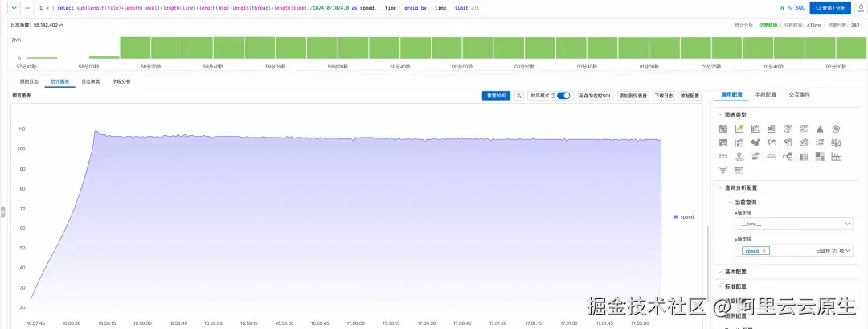The width and height of the screenshot is (868, 329).
Task: Open the y轴字段 dropdown arrow
Action: (x=848, y=251)
